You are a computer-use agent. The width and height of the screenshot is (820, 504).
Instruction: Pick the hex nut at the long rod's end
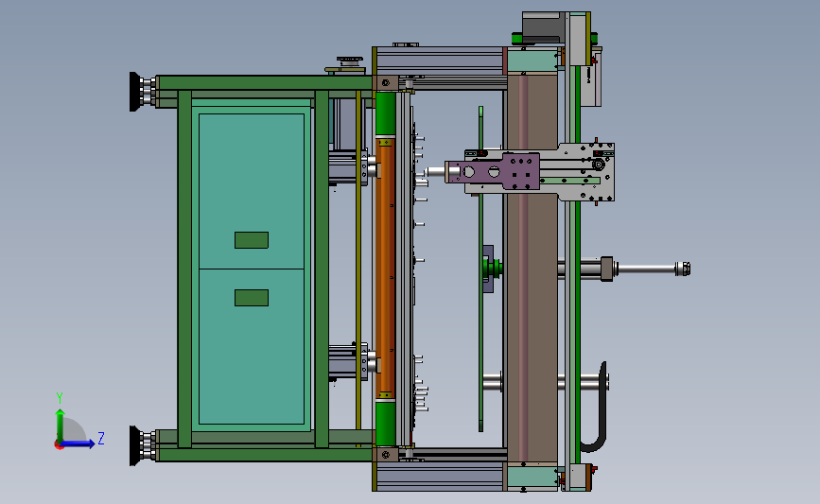[683, 269]
